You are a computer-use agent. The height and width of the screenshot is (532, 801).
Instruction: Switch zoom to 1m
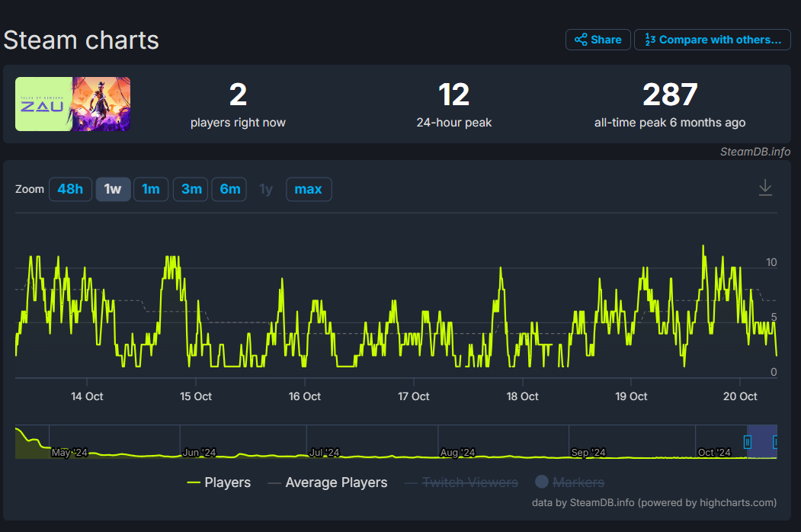coord(151,189)
